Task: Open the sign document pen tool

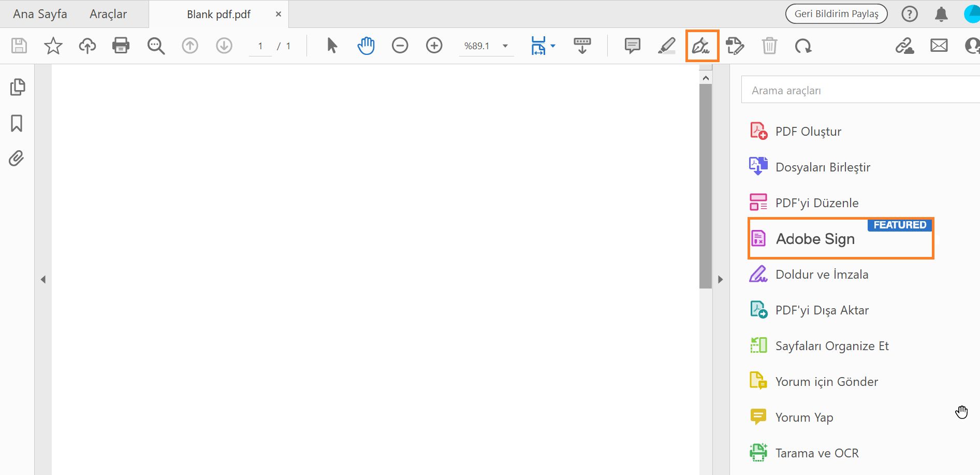Action: tap(702, 46)
